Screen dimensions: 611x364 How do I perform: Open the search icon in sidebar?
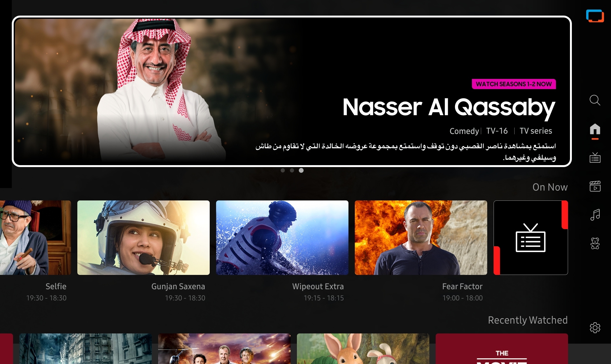(595, 100)
